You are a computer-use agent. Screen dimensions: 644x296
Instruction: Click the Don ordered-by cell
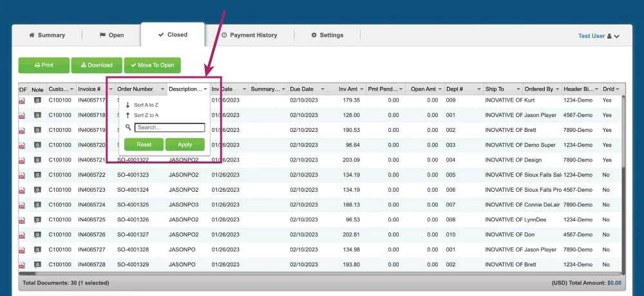[x=529, y=235]
